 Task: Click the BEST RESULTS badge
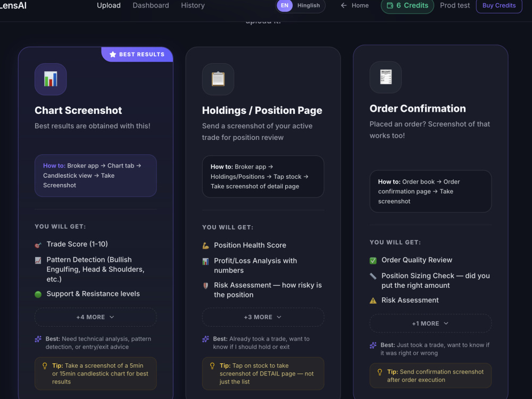pyautogui.click(x=137, y=54)
